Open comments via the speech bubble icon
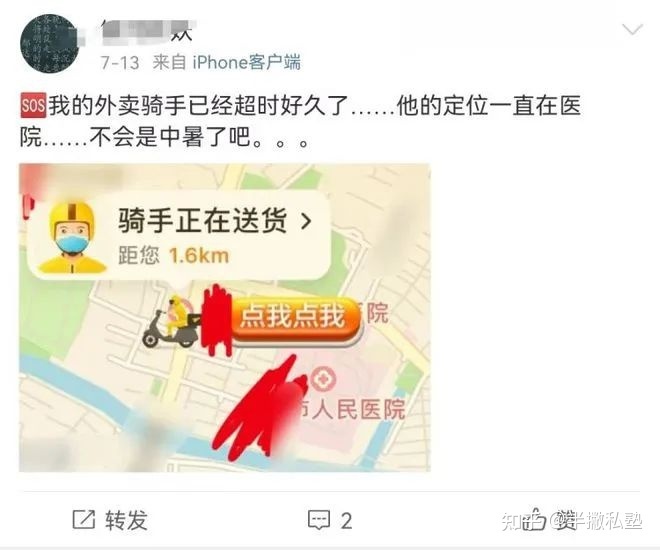This screenshot has height=550, width=660. point(319,521)
